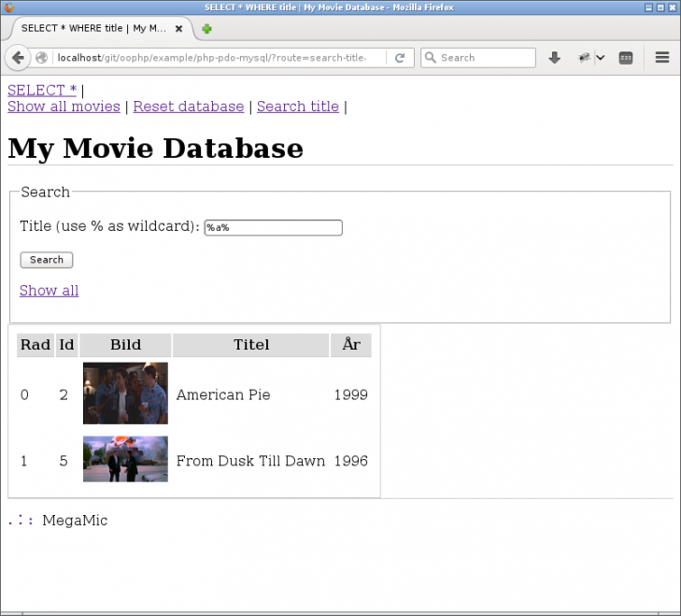Focus the browser Search field
This screenshot has width=681, height=616.
477,58
